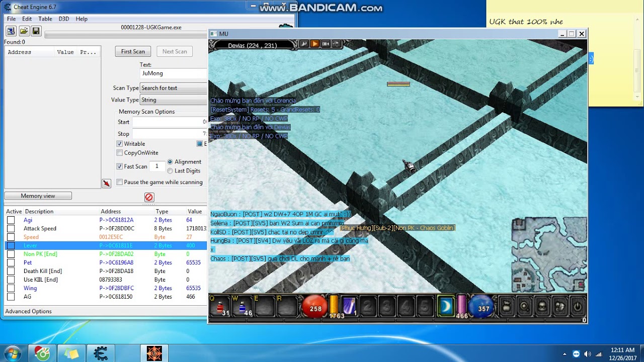The width and height of the screenshot is (644, 362).
Task: Click the crescent moon active skill icon
Action: point(445,306)
